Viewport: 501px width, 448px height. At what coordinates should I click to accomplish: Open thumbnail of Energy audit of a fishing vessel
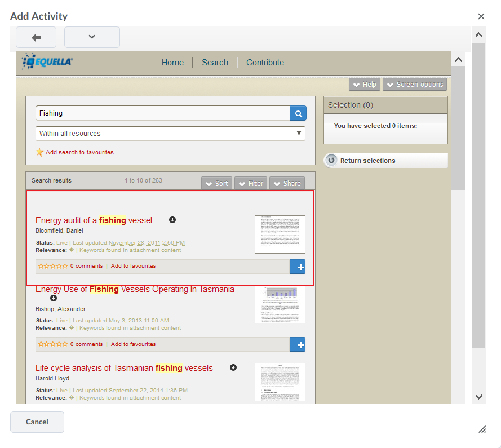pyautogui.click(x=280, y=234)
